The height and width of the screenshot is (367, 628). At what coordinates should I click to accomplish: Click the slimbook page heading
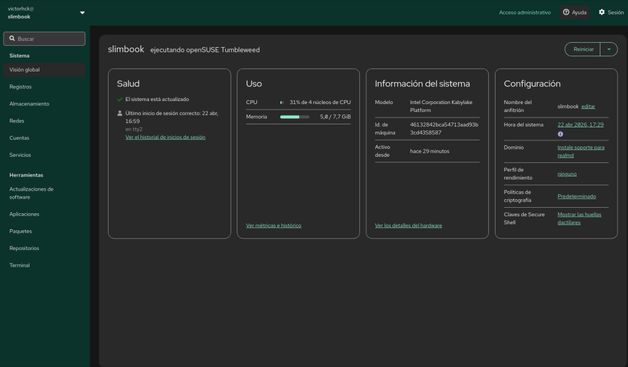coord(126,49)
